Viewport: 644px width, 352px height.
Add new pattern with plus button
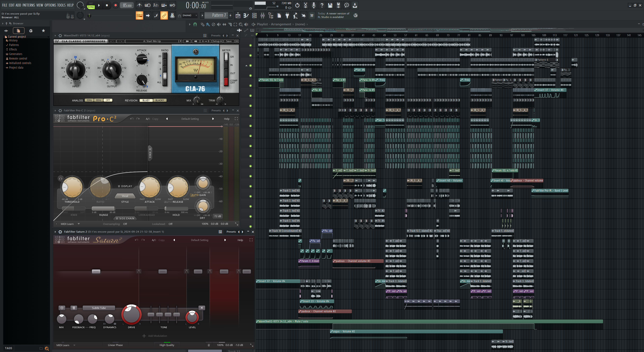[x=230, y=15]
